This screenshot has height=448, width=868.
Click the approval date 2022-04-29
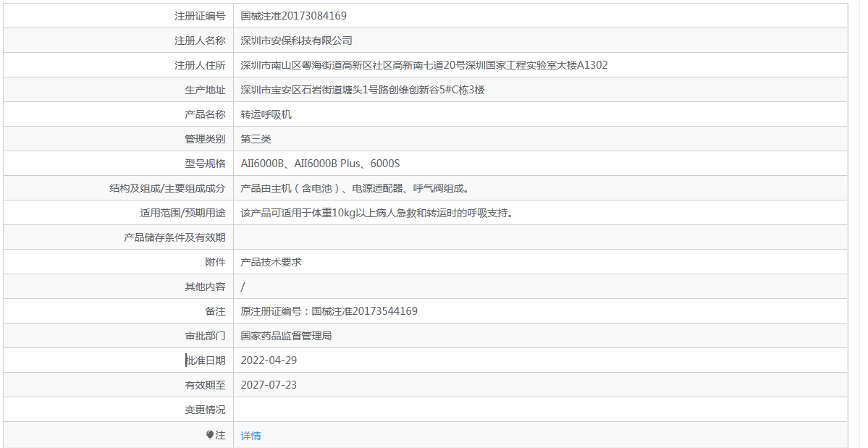pyautogui.click(x=269, y=360)
